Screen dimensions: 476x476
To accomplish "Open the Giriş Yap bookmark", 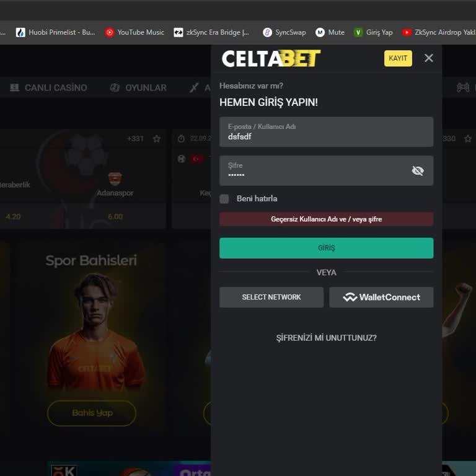I will (373, 32).
